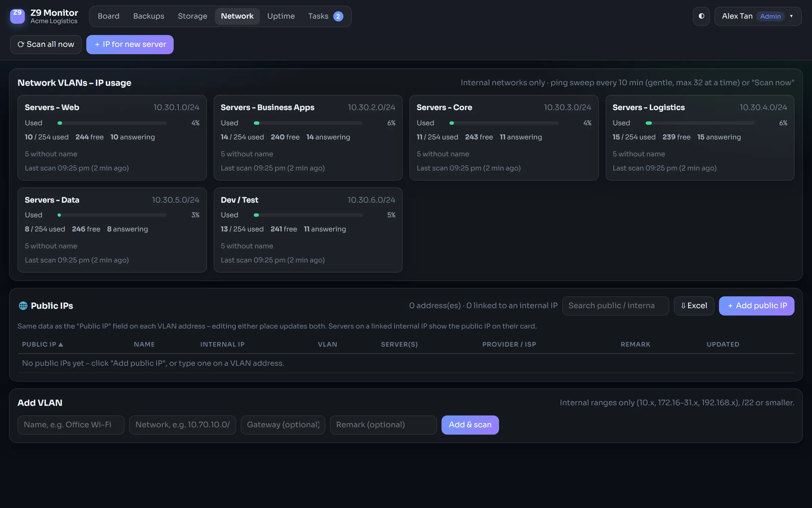
Task: Click the VLAN Name input field
Action: click(x=71, y=425)
